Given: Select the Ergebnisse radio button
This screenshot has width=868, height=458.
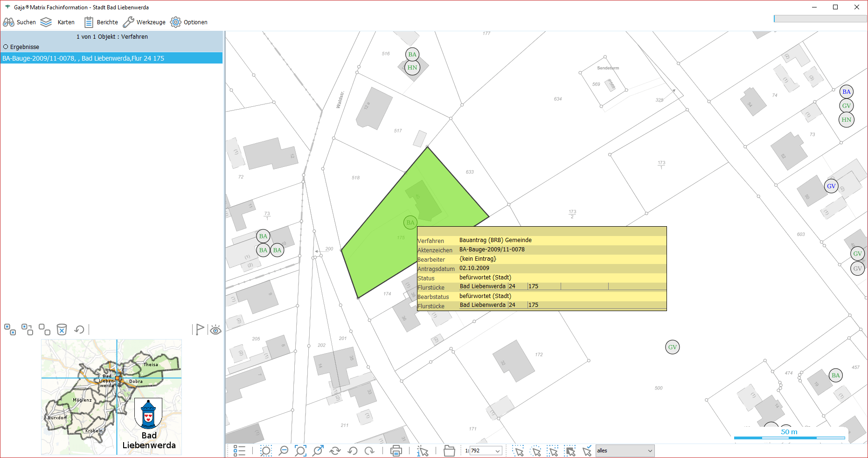Looking at the screenshot, I should click(6, 47).
